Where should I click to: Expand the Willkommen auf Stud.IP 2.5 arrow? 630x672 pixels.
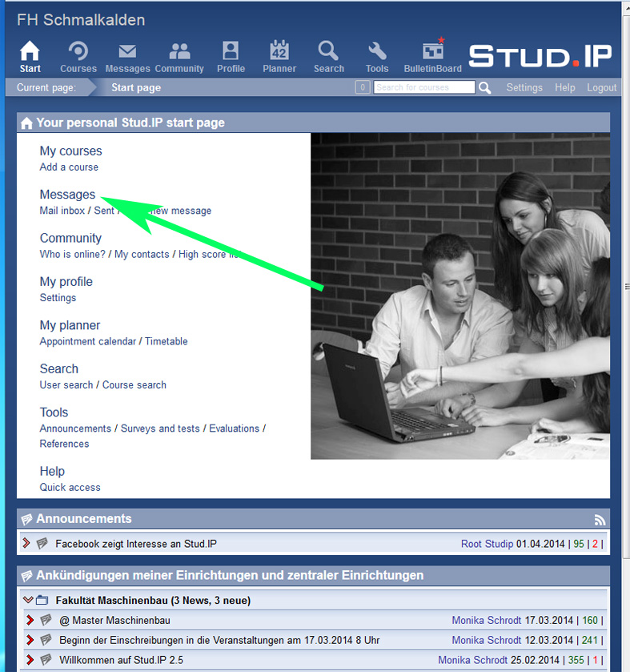(x=30, y=659)
